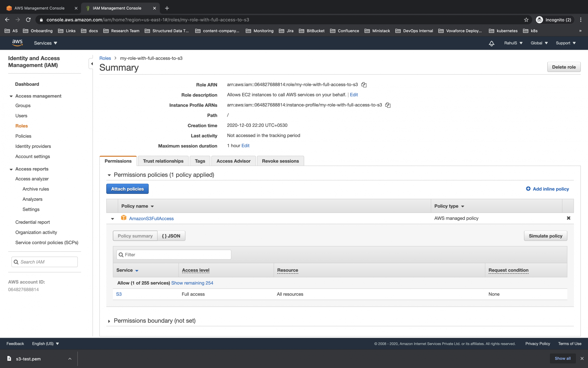Click the AWS logo home icon
Screen dimensions: 588x368
tap(17, 43)
